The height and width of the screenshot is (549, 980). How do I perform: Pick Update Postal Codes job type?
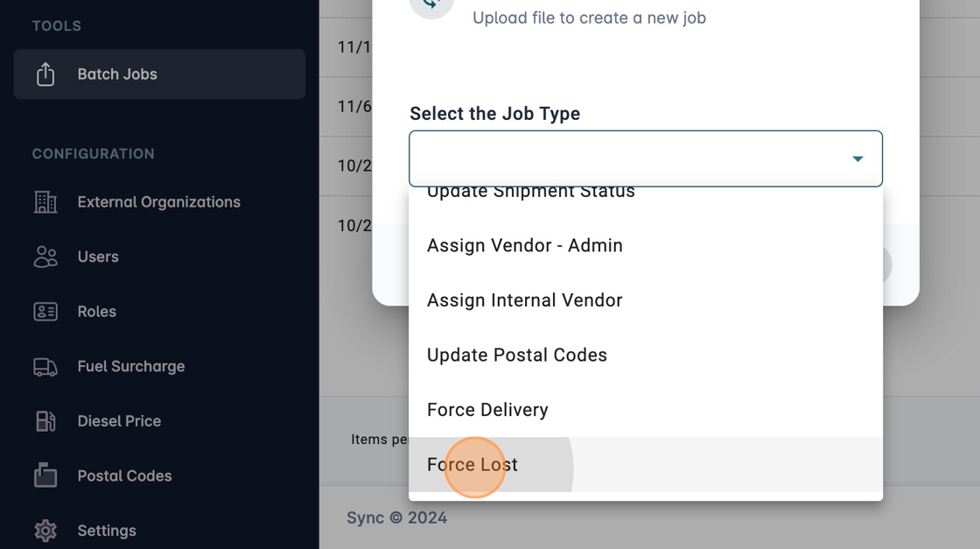click(517, 355)
